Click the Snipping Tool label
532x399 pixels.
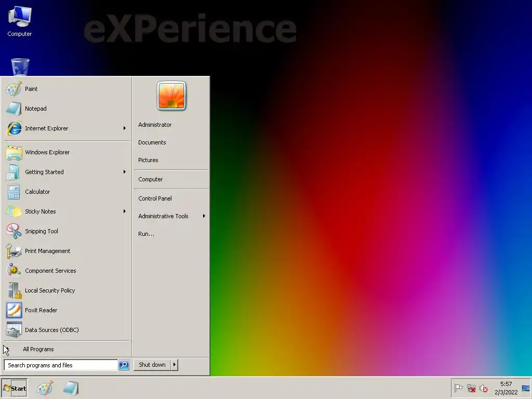42,231
